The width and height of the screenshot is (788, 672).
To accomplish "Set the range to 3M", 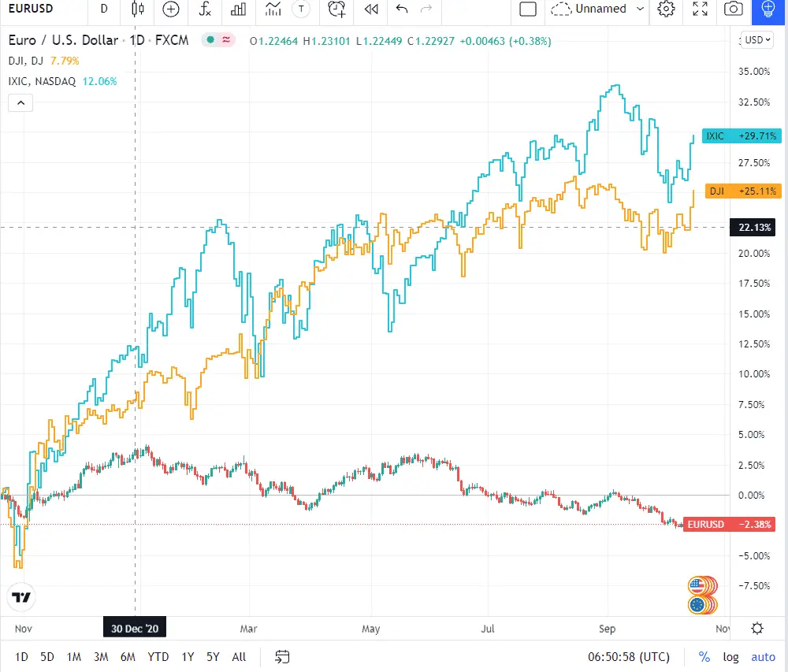I will pyautogui.click(x=101, y=656).
